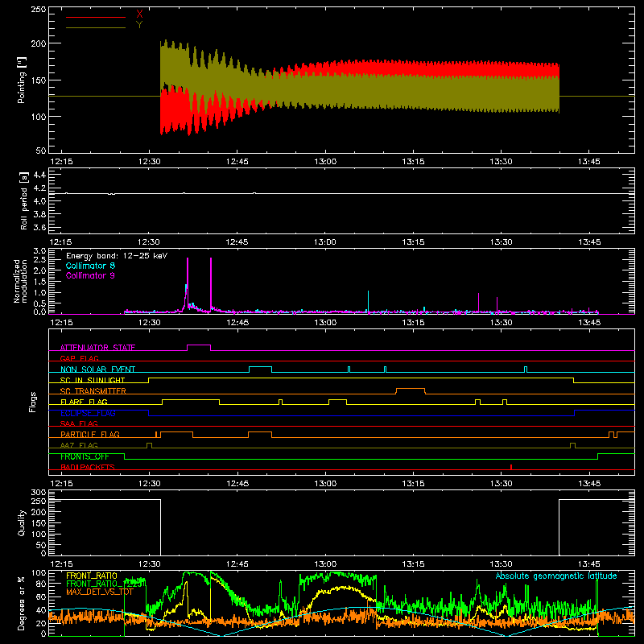Click the BAD_PACKETS flag label

[x=88, y=467]
